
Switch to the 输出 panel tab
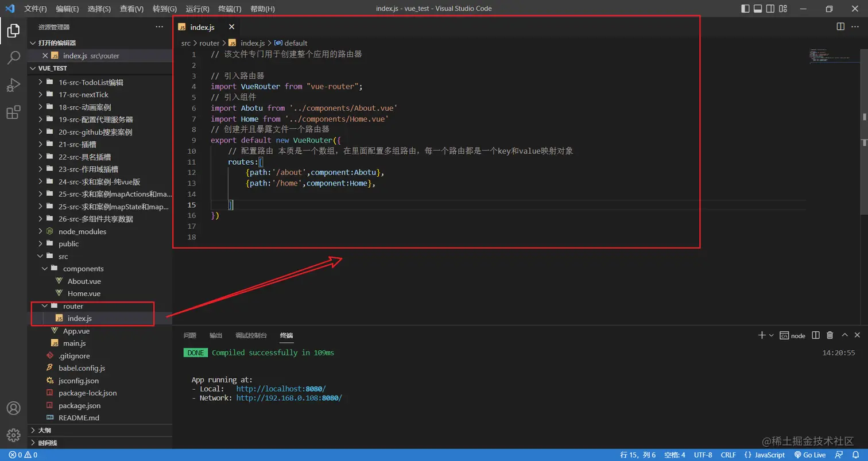[216, 335]
